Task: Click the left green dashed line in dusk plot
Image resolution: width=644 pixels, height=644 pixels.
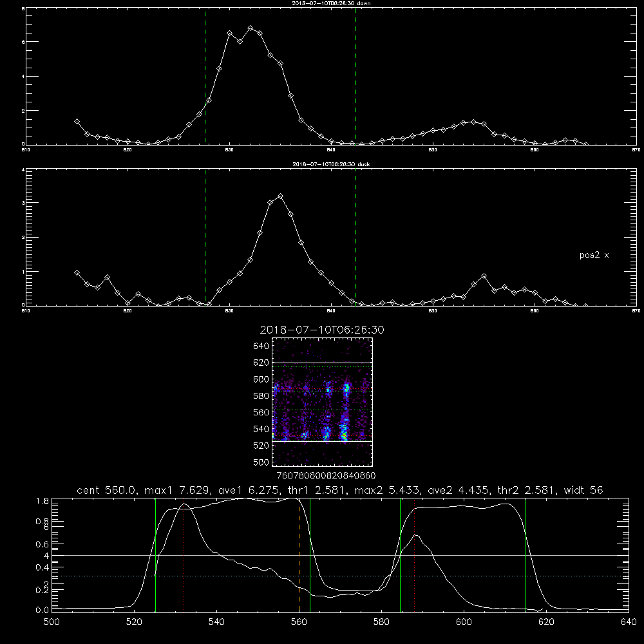Action: click(205, 238)
